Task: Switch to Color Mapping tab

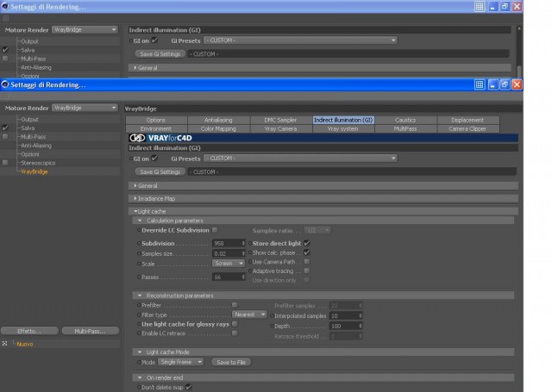Action: 218,128
